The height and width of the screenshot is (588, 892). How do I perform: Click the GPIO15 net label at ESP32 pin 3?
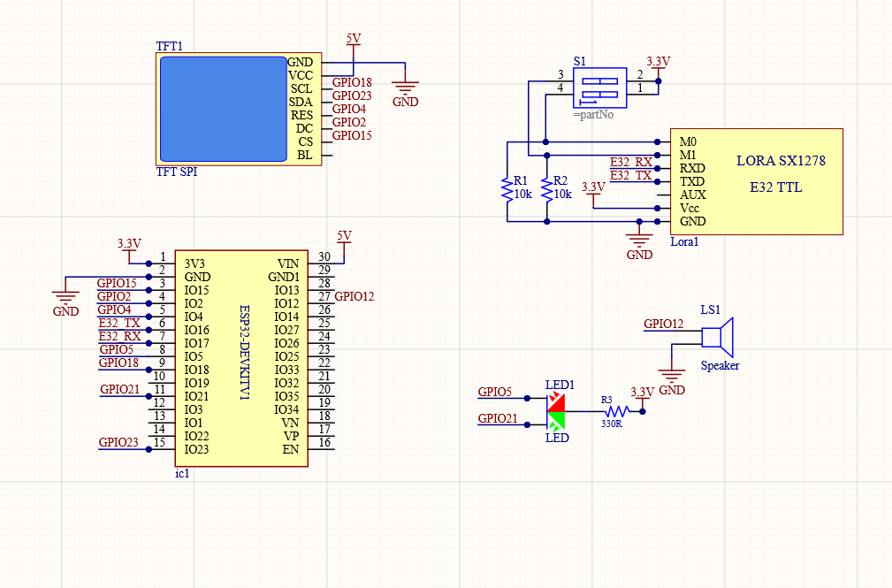click(117, 283)
